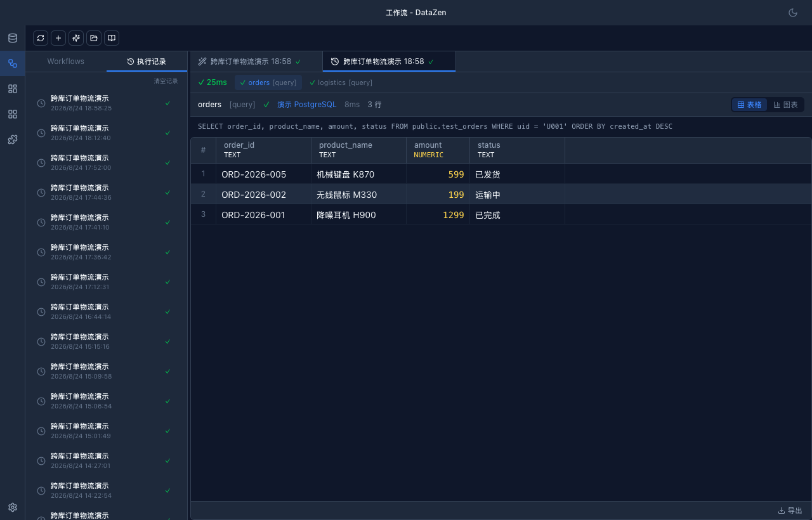Image resolution: width=812 pixels, height=520 pixels.
Task: Select the 机械键盘 K870 cell
Action: click(358, 174)
